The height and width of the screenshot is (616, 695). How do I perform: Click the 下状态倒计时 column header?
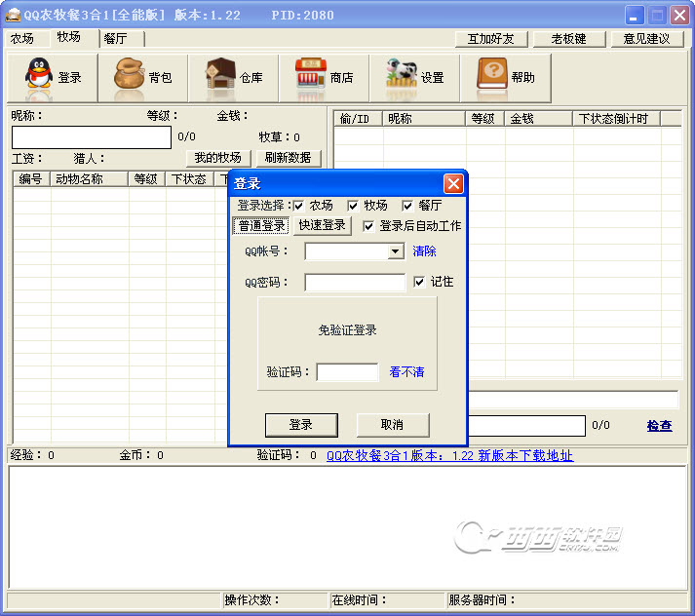coord(617,119)
